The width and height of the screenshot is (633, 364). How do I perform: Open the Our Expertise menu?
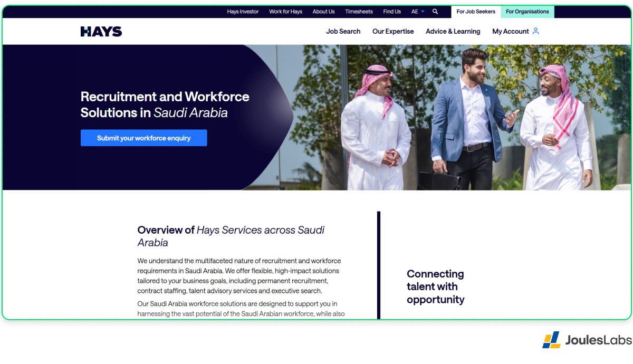click(393, 32)
